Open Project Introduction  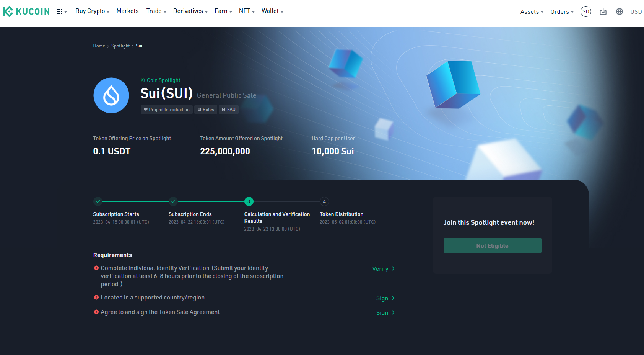tap(167, 110)
